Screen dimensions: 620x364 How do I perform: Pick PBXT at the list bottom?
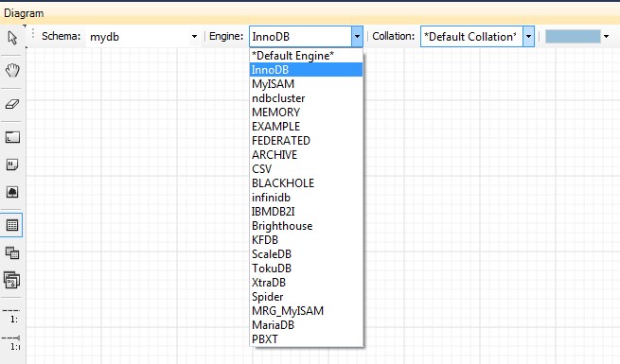[x=307, y=339]
